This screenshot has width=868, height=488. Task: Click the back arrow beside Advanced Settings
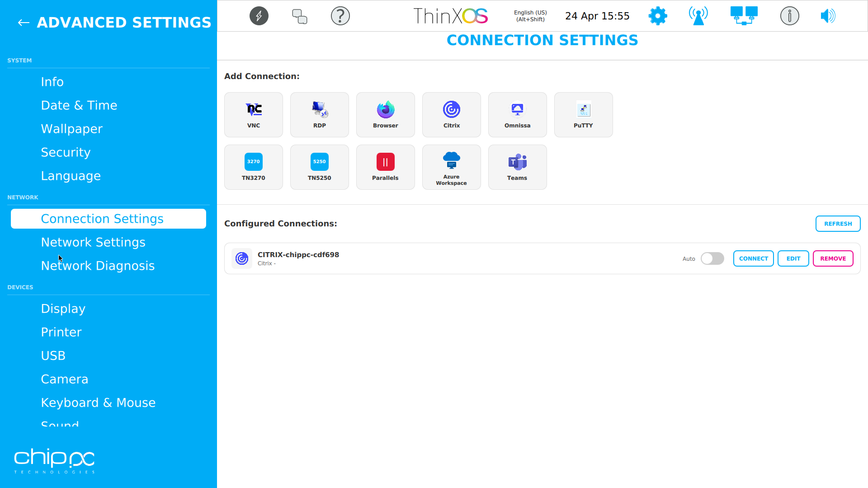click(x=23, y=22)
